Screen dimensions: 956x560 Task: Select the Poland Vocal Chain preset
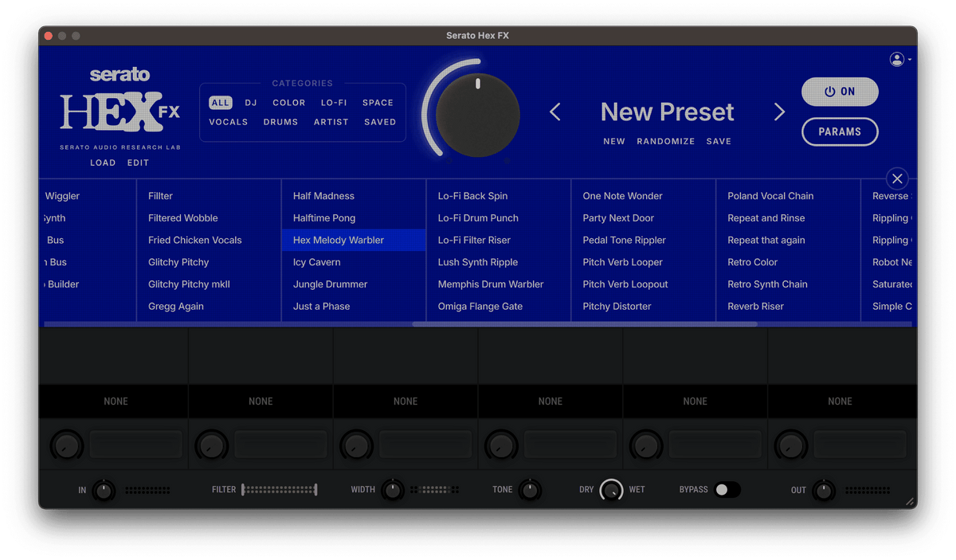pos(770,196)
